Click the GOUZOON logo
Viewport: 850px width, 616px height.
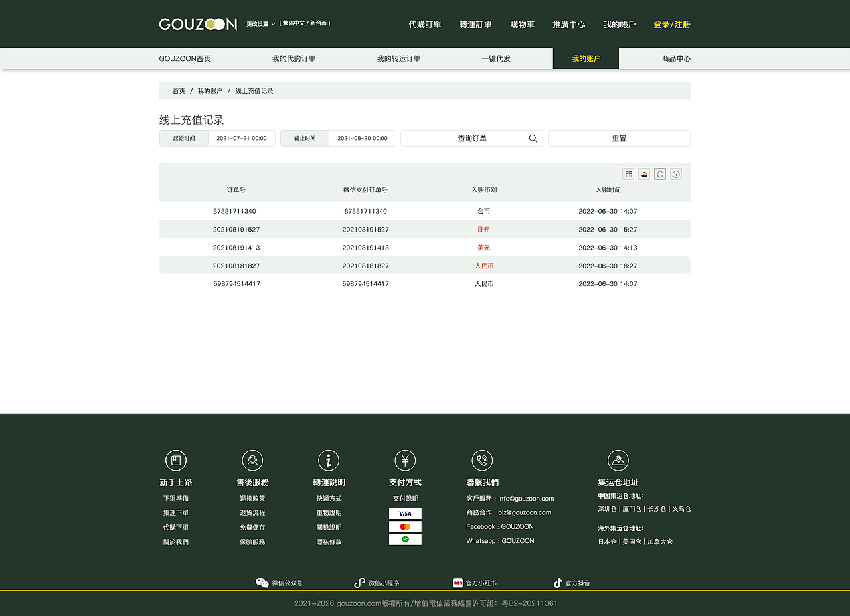(198, 24)
